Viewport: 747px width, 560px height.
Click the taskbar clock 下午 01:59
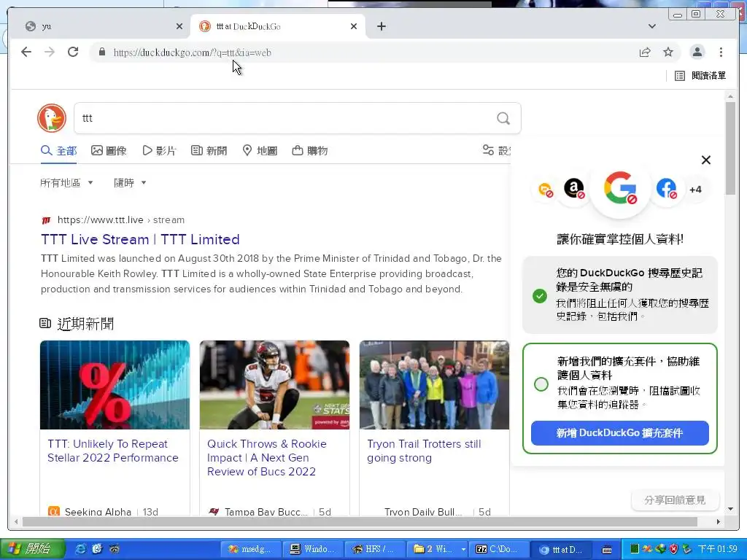718,549
